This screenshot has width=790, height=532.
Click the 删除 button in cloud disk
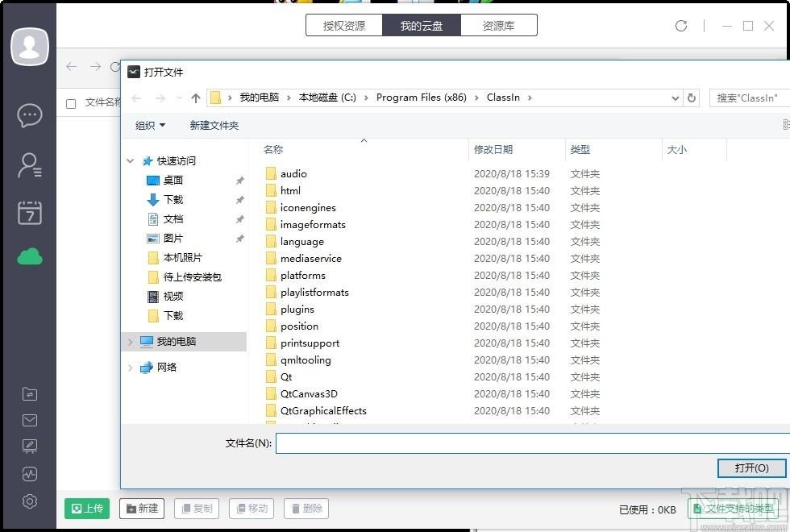[306, 509]
